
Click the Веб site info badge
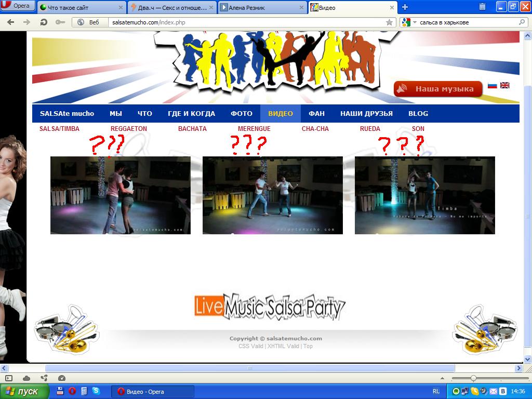[x=90, y=22]
